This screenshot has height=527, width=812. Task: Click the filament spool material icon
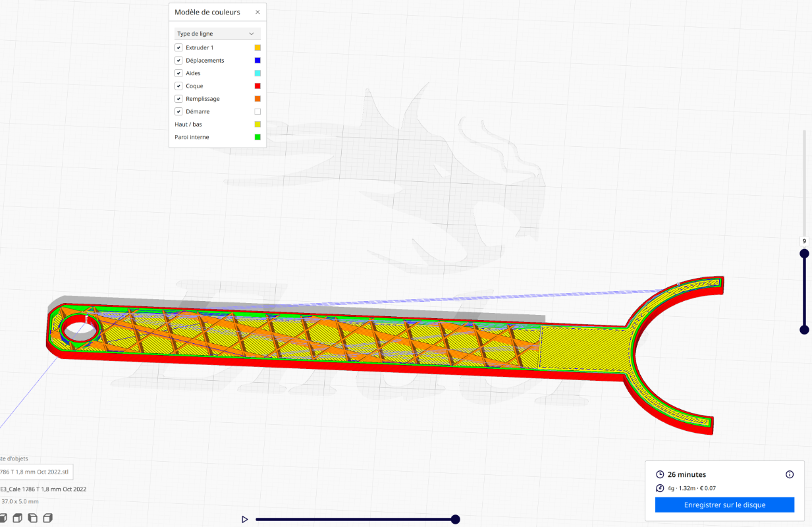[x=660, y=488]
